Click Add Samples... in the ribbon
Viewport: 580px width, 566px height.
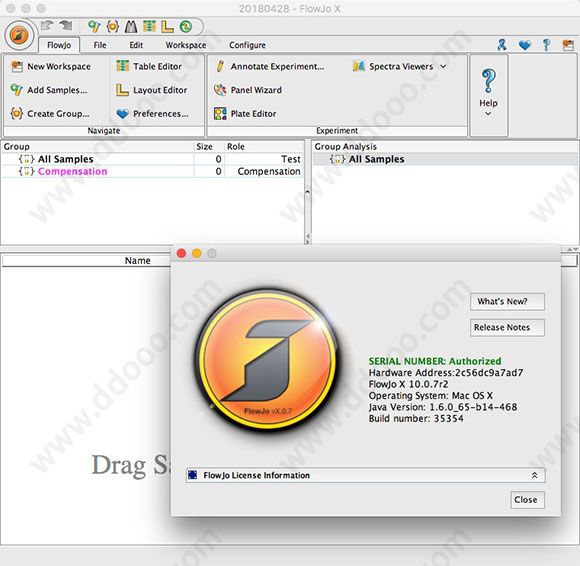pyautogui.click(x=49, y=90)
